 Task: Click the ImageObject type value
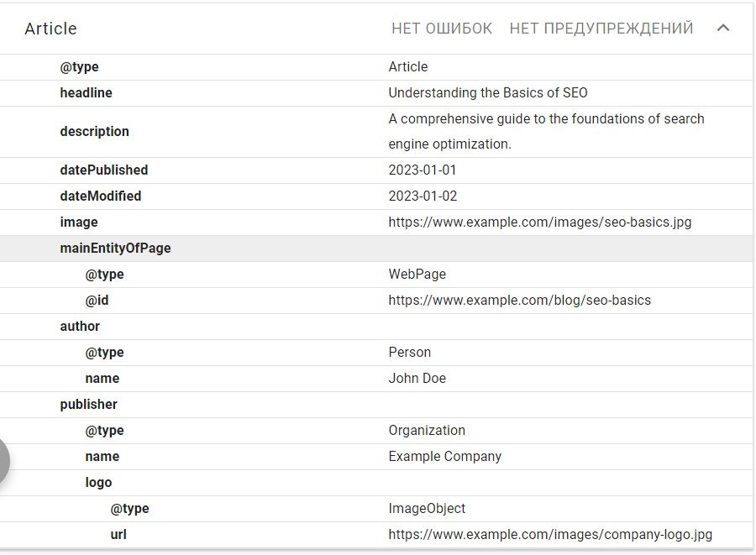click(x=427, y=509)
